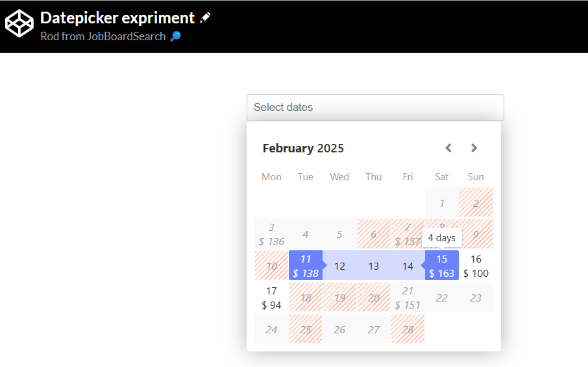Click the CodePen logo icon
This screenshot has width=588, height=367.
point(19,24)
